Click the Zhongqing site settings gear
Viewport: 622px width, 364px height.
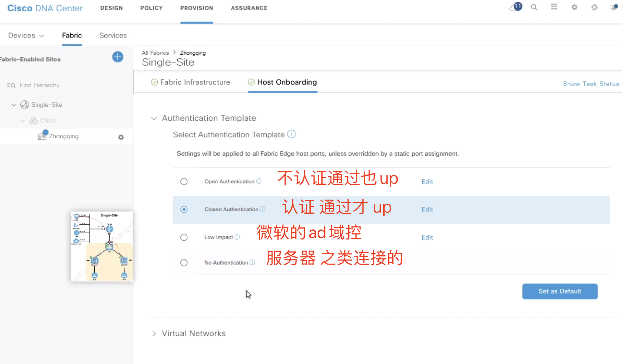click(121, 137)
